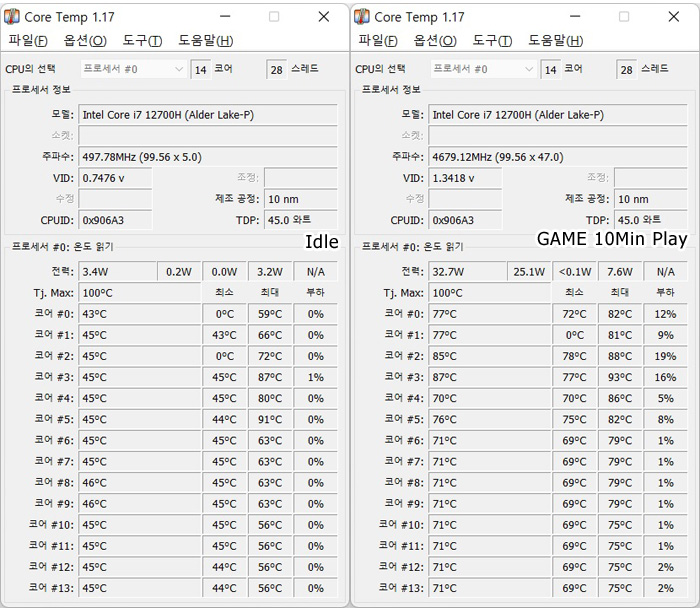Screen dimensions: 700x610
Task: Click 코어 #1 min 0°C in right window
Action: pyautogui.click(x=574, y=335)
